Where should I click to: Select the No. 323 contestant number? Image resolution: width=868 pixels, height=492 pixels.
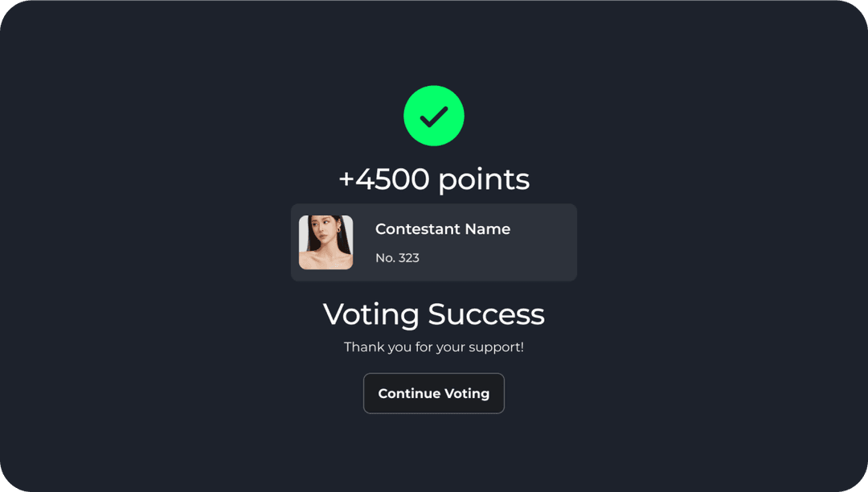coord(397,258)
